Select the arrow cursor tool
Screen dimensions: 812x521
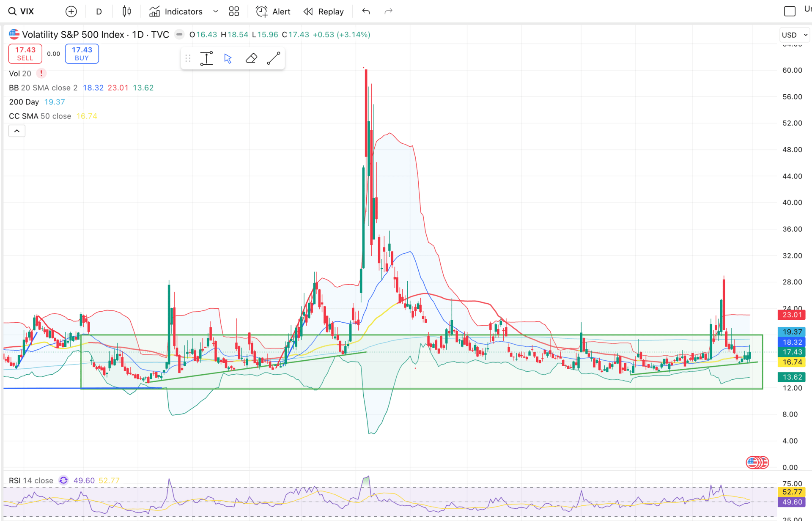[228, 58]
